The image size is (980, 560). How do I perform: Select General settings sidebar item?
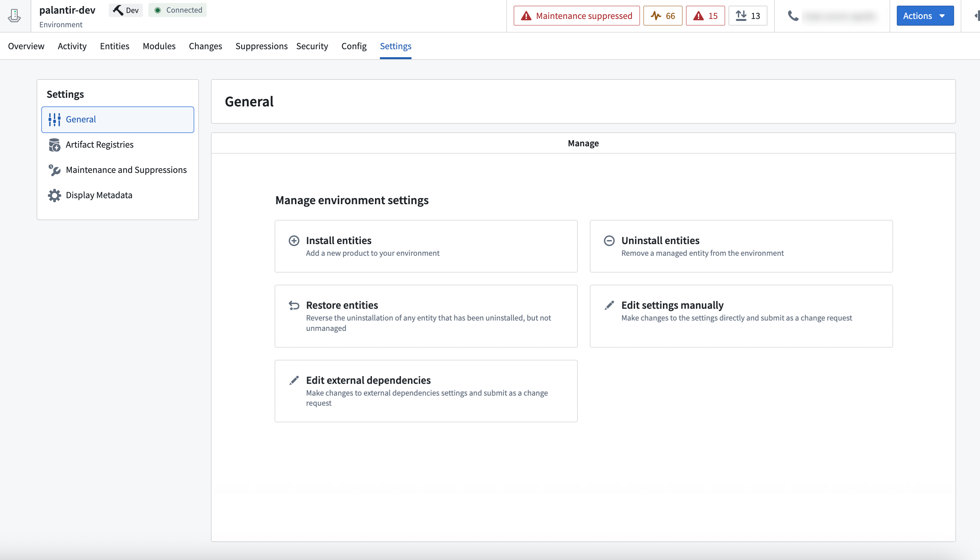click(117, 120)
